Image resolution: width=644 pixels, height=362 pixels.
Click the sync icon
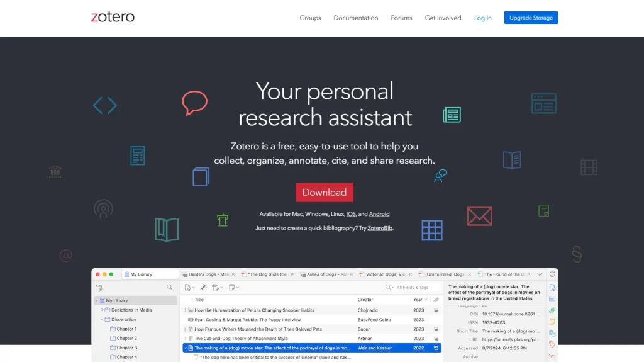(552, 274)
